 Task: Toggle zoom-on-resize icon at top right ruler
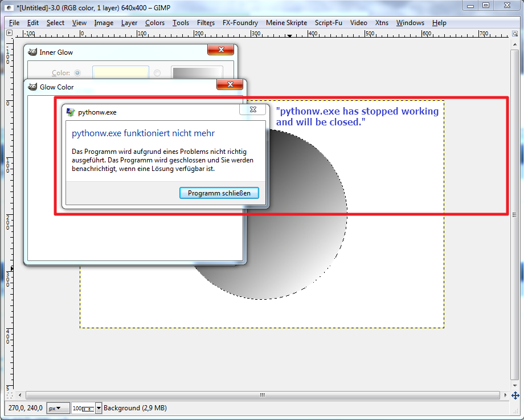point(515,34)
